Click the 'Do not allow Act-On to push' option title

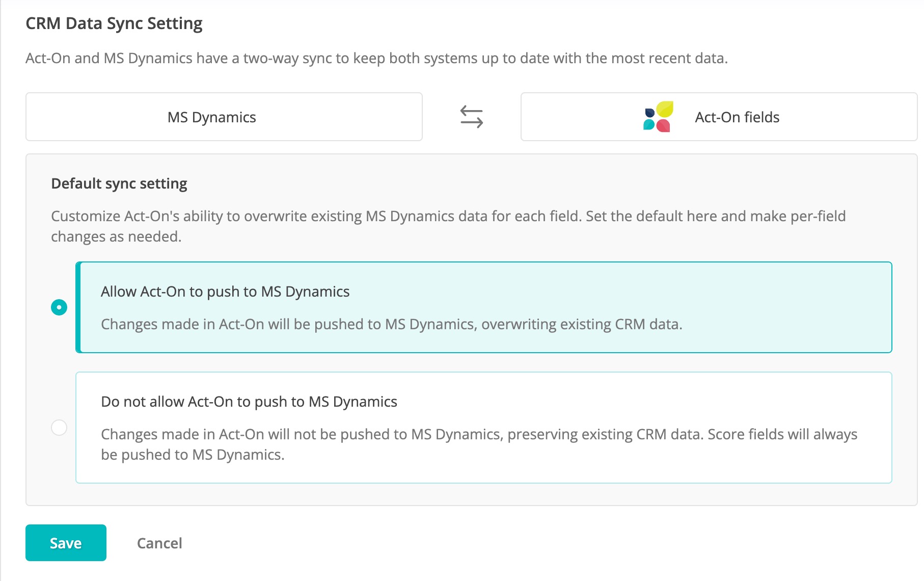249,402
